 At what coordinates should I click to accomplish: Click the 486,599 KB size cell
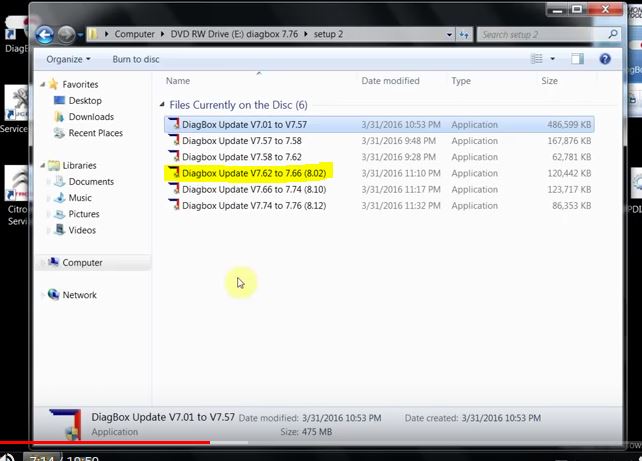click(569, 124)
